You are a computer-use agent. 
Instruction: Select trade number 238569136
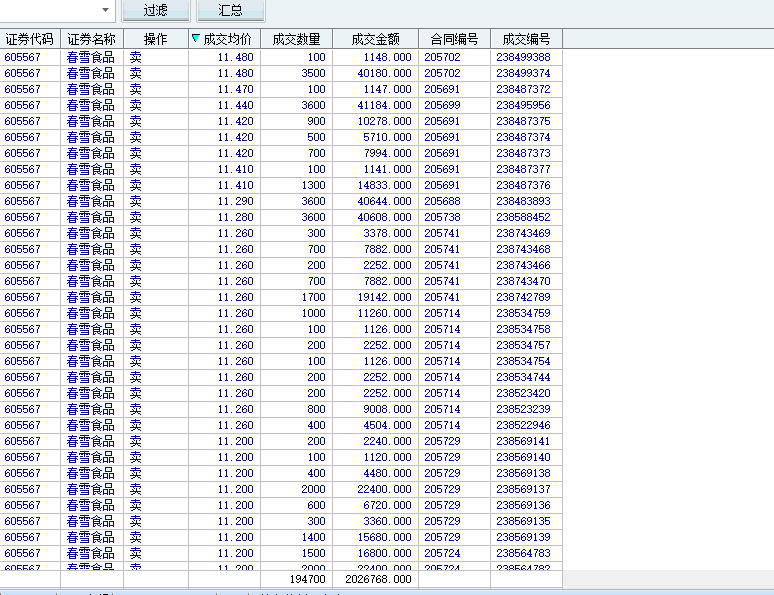point(523,505)
